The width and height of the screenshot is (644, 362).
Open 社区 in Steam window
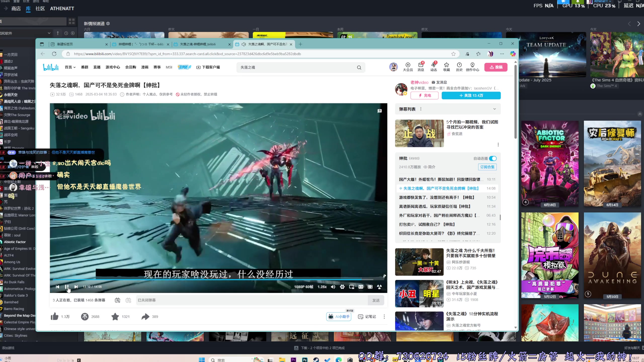(x=40, y=9)
